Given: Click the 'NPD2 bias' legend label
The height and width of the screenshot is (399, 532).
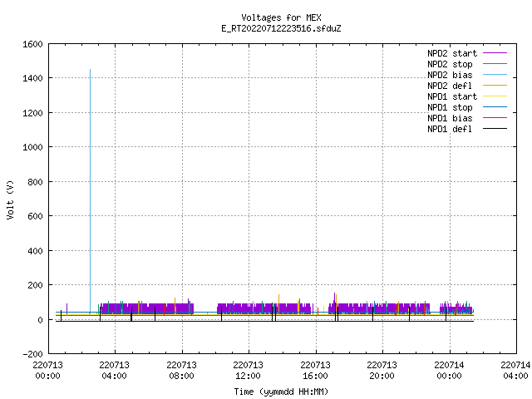Looking at the screenshot, I should [450, 75].
